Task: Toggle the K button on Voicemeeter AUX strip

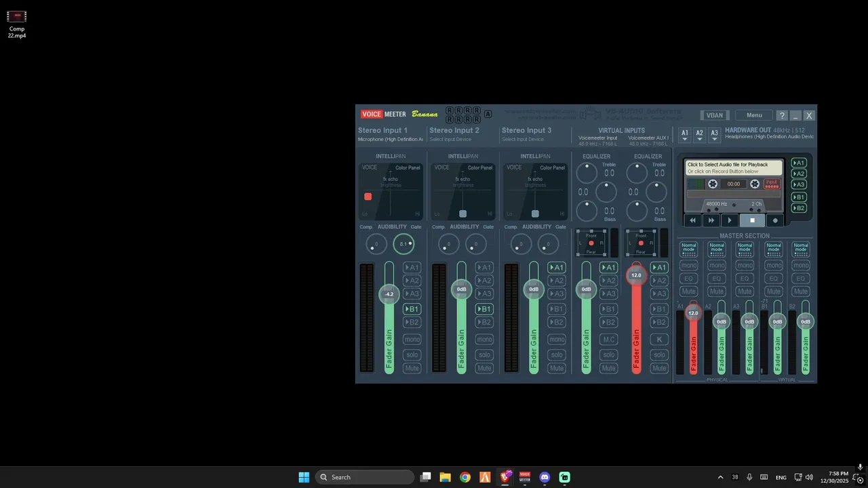Action: pyautogui.click(x=659, y=340)
